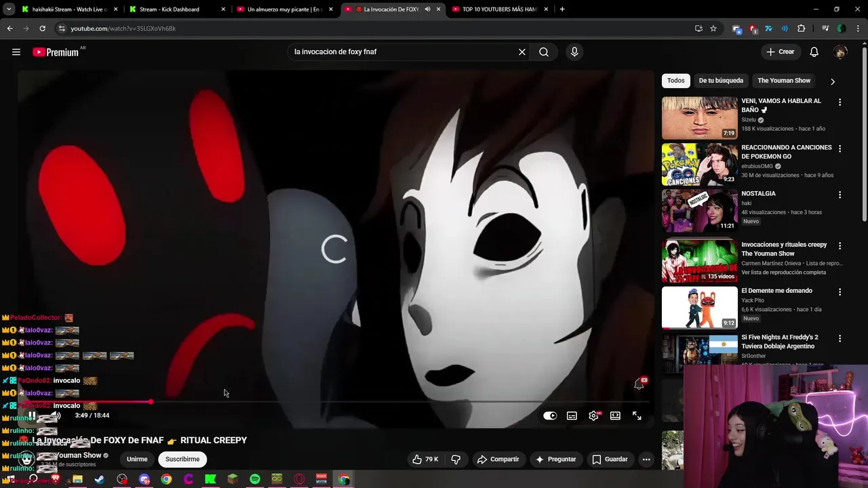Open Chrome three-dot menu

pos(857,28)
